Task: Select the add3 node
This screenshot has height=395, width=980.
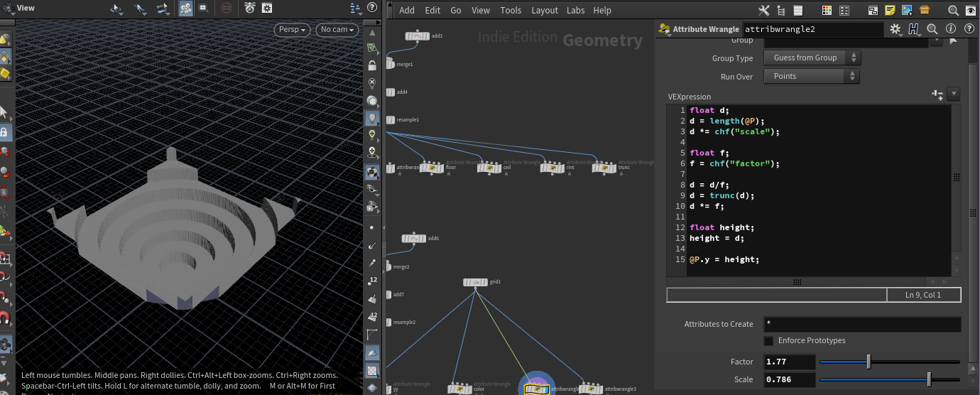Action: [x=417, y=36]
